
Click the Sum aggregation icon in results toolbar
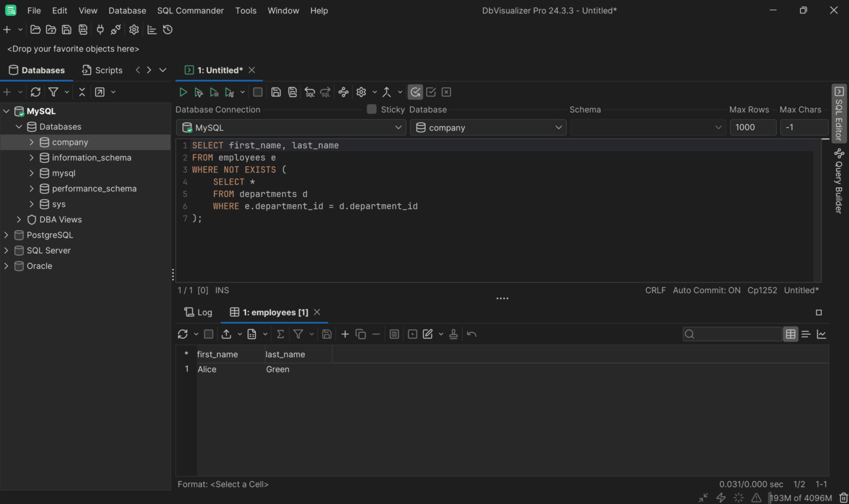pos(280,334)
